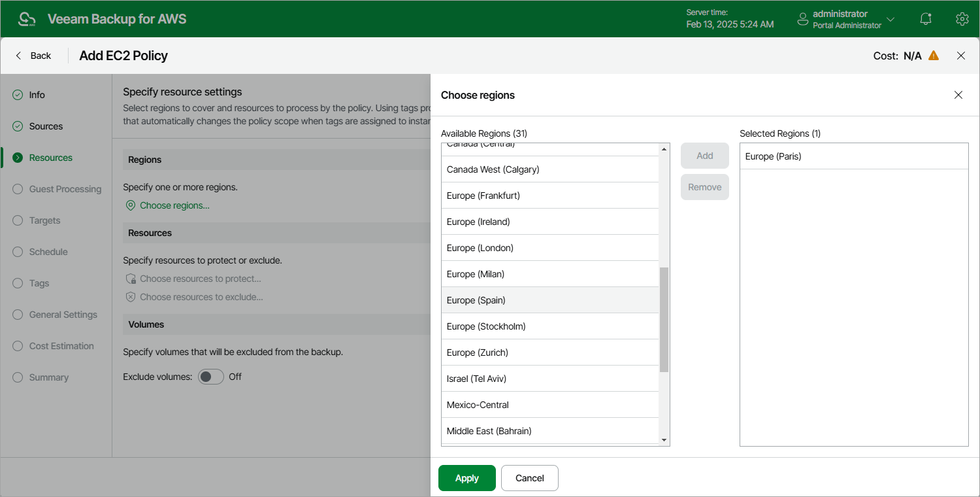This screenshot has width=980, height=497.
Task: Click the exclude resources shield icon
Action: [x=131, y=297]
